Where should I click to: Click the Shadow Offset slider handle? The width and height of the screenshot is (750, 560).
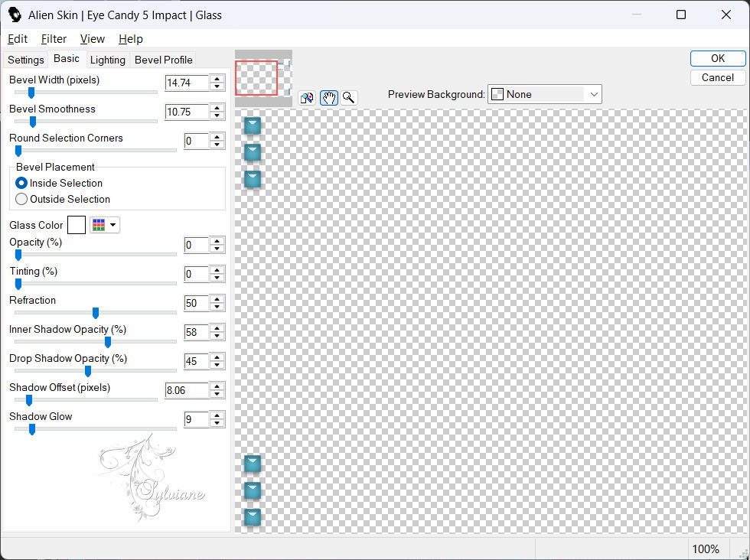click(29, 400)
